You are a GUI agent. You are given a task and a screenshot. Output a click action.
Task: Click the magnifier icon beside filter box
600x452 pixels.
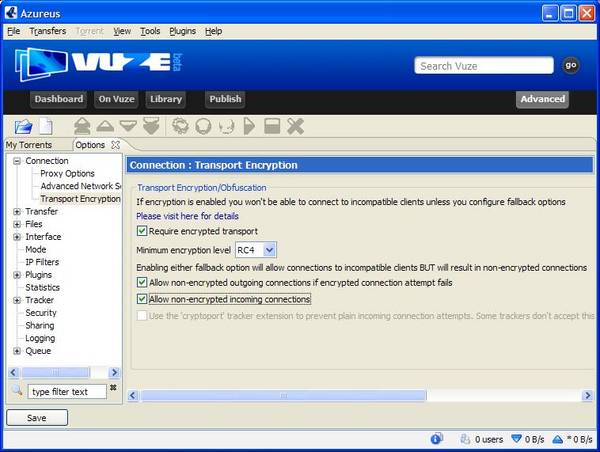[17, 390]
